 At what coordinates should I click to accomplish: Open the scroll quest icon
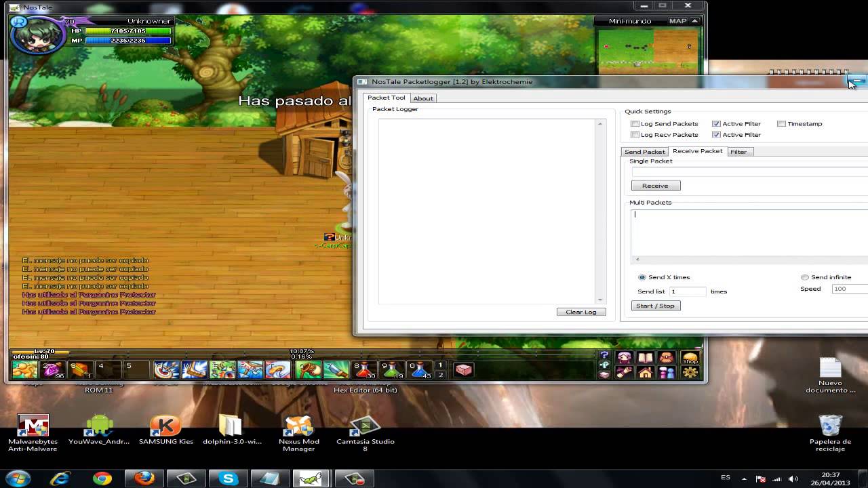click(x=624, y=372)
